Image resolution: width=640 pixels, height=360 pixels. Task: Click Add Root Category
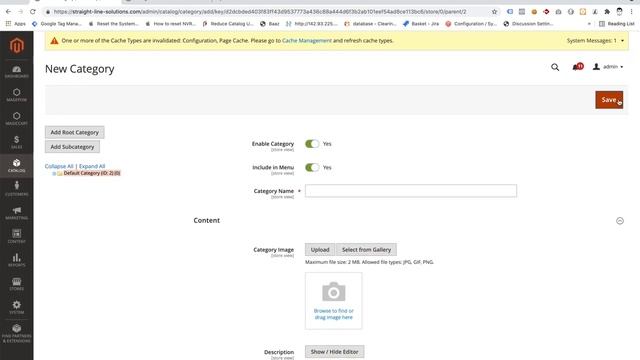pos(75,132)
